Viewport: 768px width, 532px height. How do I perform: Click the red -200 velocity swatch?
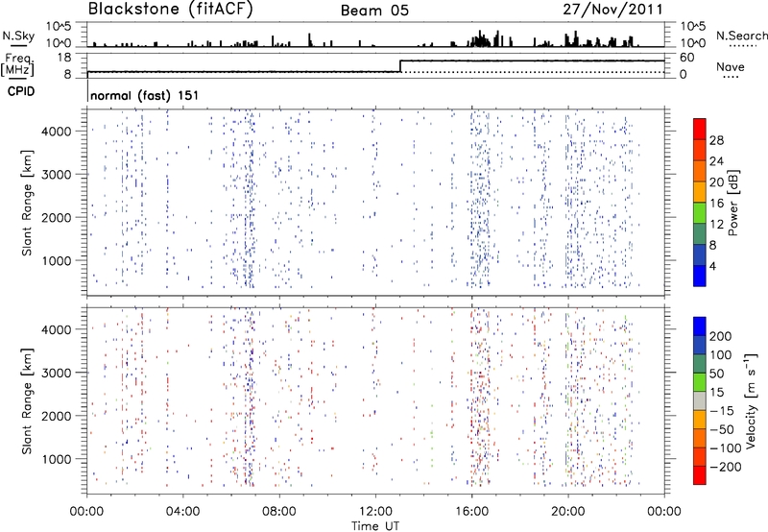coord(700,475)
